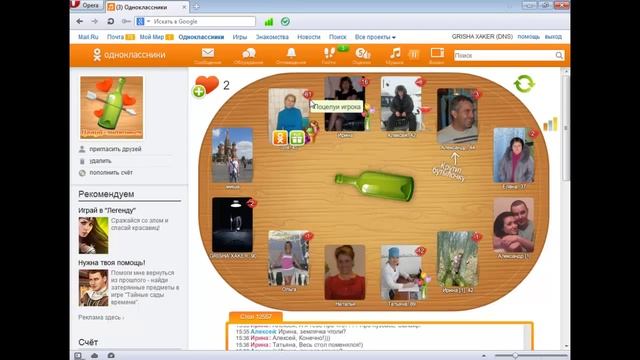Click the помощь help link
640x360 pixels.
pyautogui.click(x=529, y=37)
